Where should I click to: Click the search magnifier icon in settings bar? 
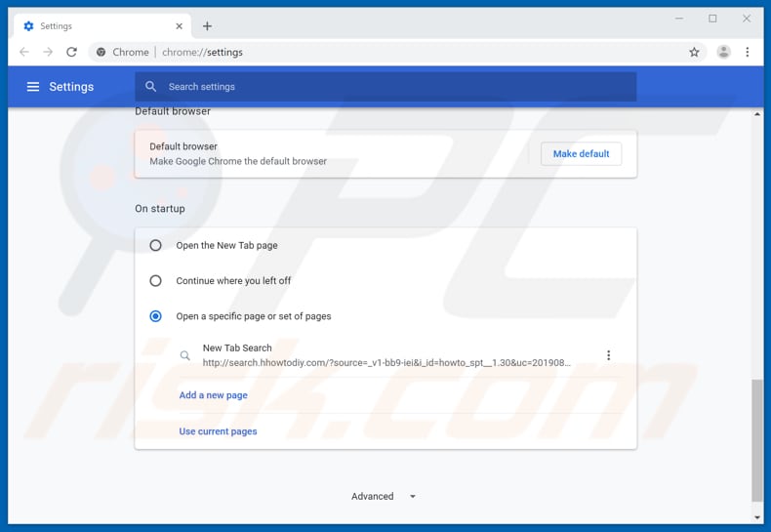click(x=150, y=87)
